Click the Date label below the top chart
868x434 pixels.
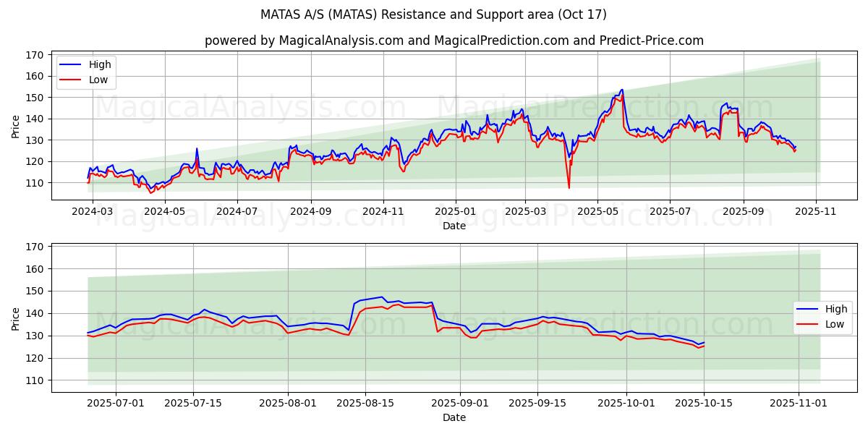(454, 226)
